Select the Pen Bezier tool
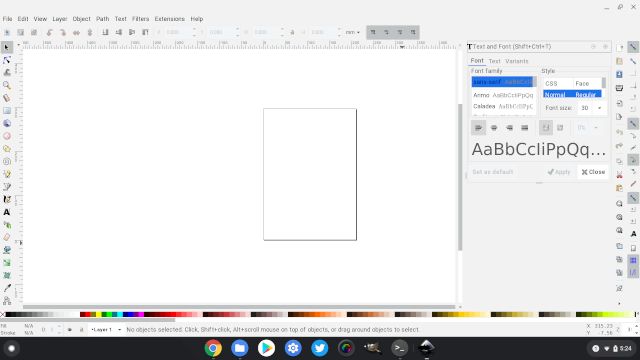The image size is (640, 360). tap(7, 187)
